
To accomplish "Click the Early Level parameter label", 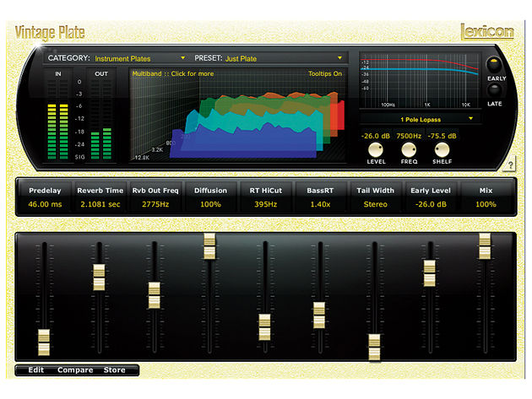I will [431, 191].
